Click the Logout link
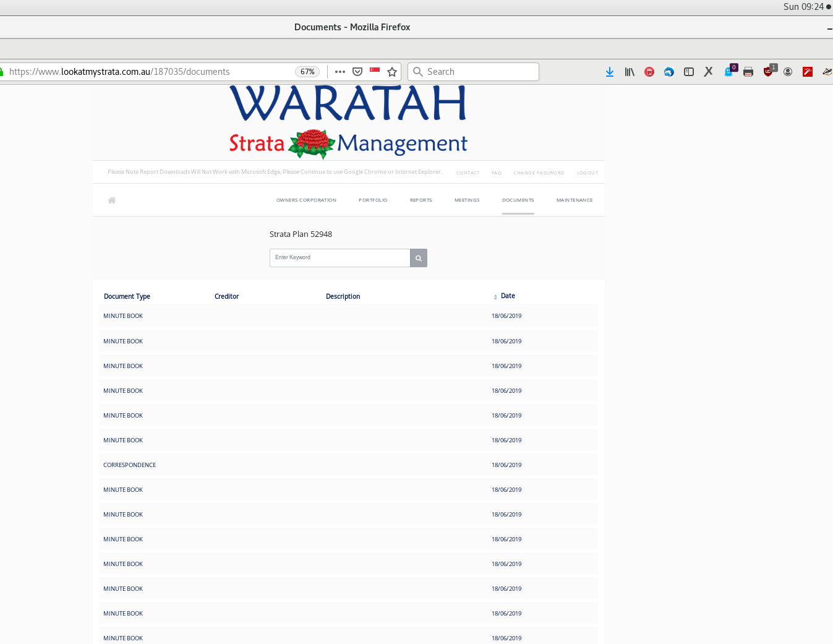 tap(587, 173)
